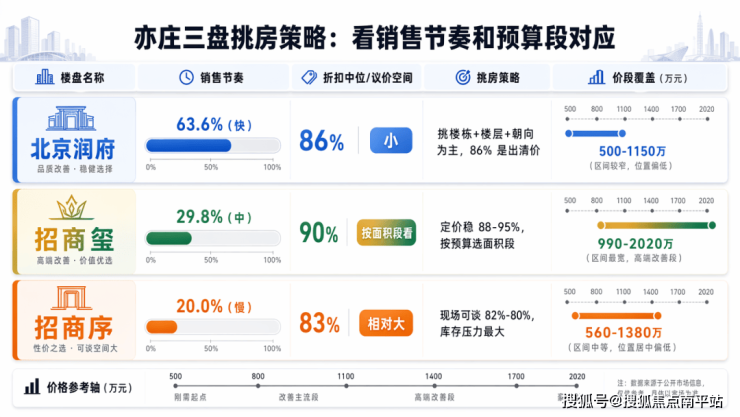This screenshot has height=417, width=740.
Task: Click the bar chart icon beside 价段覆盖
Action: point(596,77)
